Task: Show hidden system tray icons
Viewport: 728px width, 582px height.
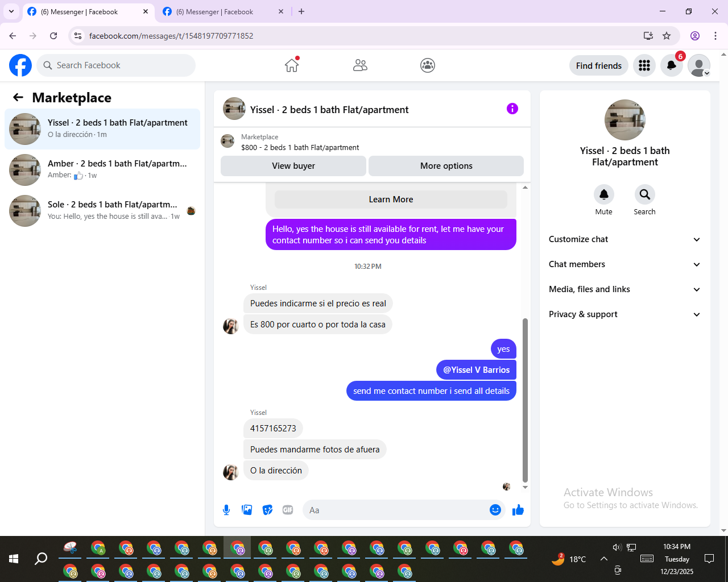Action: click(x=603, y=559)
